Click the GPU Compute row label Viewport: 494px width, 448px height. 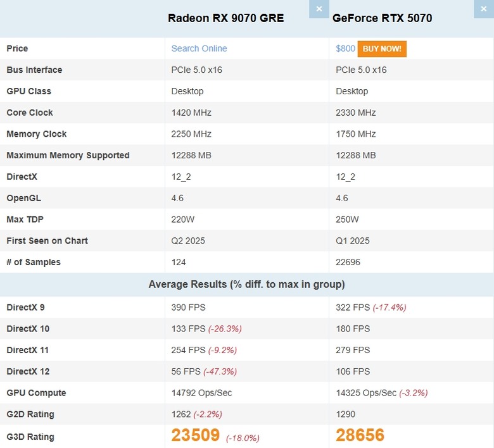click(x=36, y=393)
